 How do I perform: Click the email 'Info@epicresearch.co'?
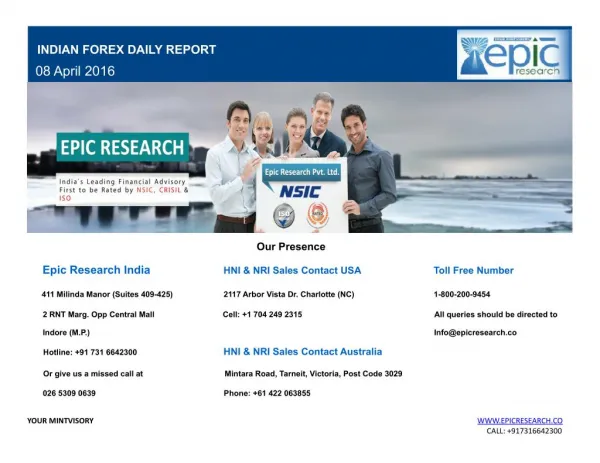(x=475, y=333)
